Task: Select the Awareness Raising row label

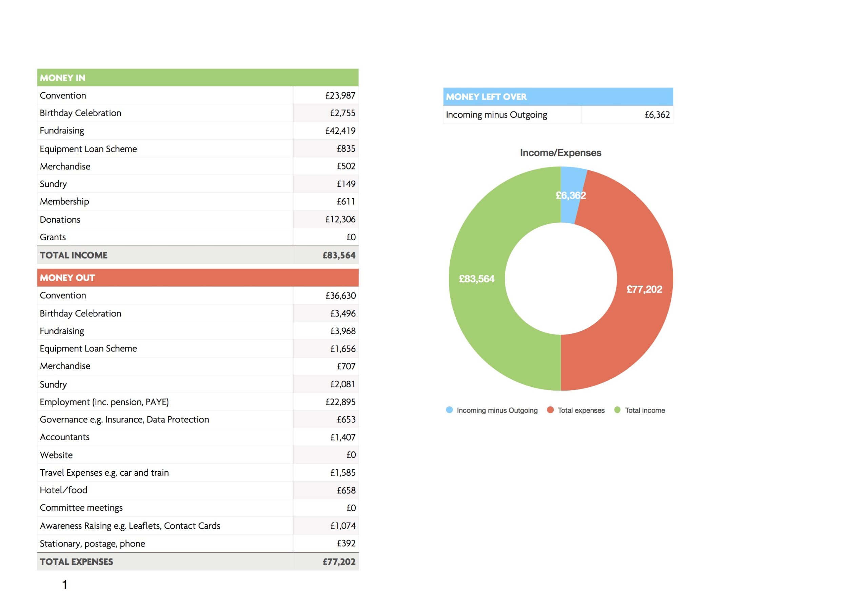Action: tap(130, 526)
